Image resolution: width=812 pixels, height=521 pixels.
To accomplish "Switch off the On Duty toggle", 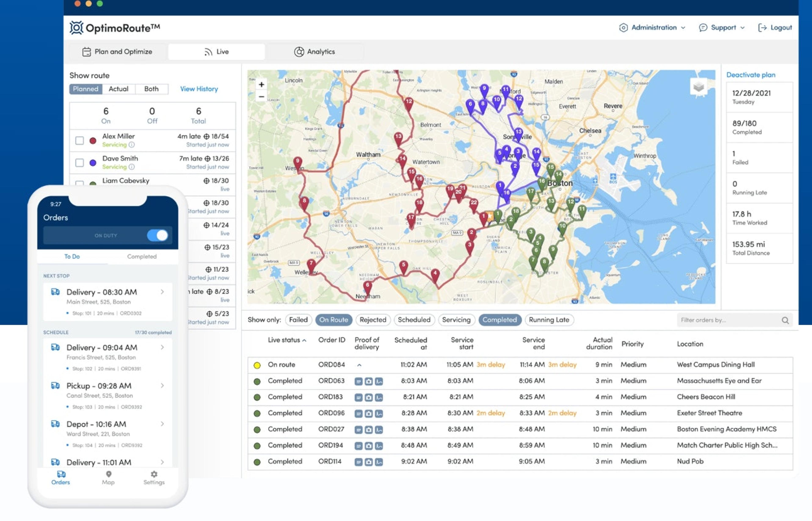I will click(x=158, y=236).
